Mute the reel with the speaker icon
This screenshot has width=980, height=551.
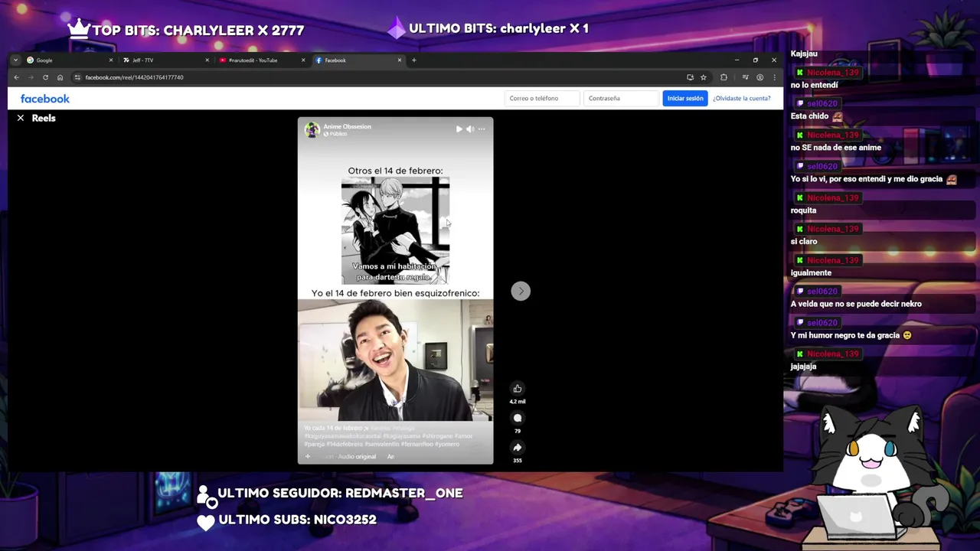pyautogui.click(x=470, y=129)
